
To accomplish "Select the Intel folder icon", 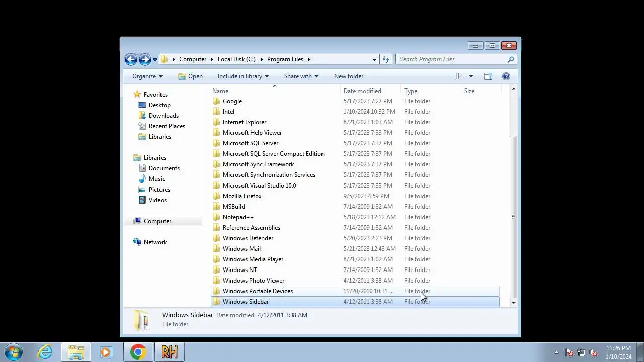I will pyautogui.click(x=216, y=112).
